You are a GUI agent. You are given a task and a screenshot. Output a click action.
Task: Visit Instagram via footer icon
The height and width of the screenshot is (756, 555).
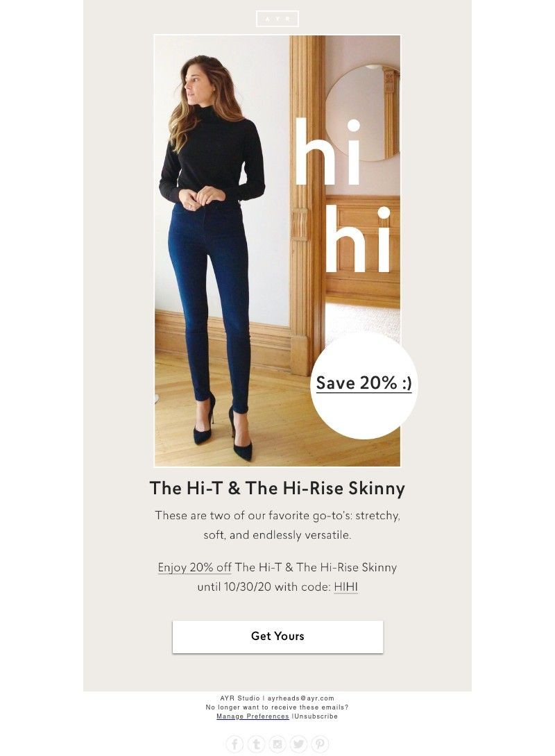click(277, 744)
